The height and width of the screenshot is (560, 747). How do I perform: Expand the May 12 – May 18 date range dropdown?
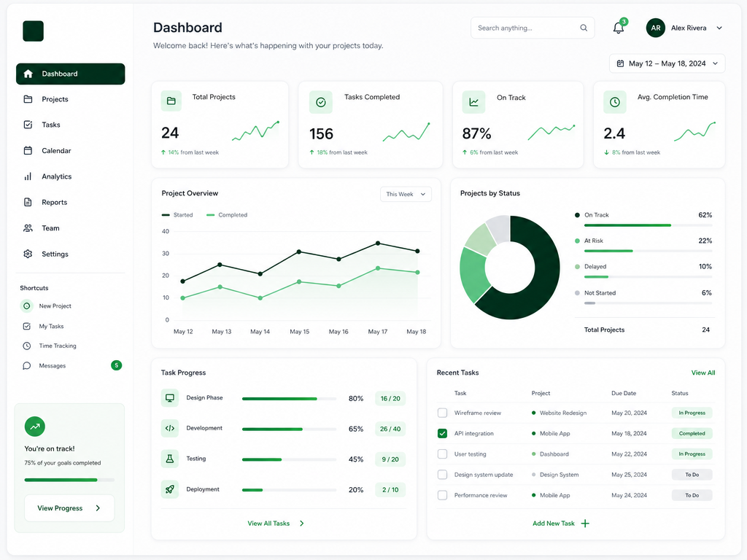(x=667, y=63)
